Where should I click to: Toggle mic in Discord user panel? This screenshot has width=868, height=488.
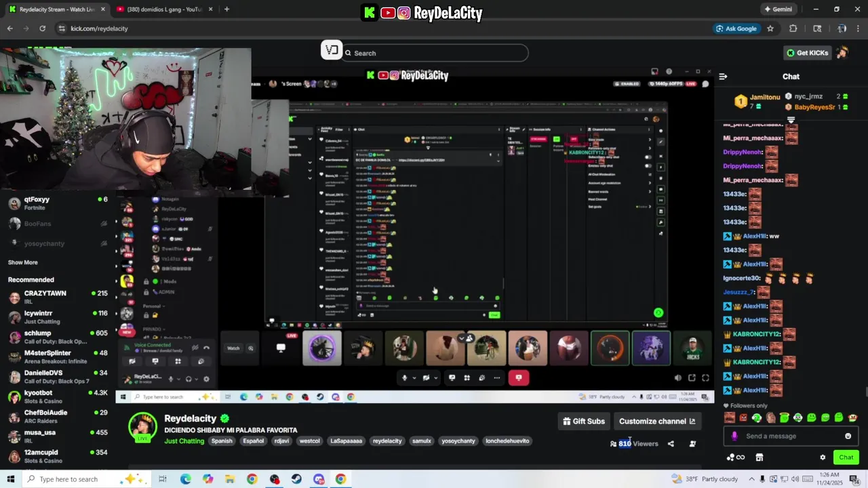pos(171,379)
